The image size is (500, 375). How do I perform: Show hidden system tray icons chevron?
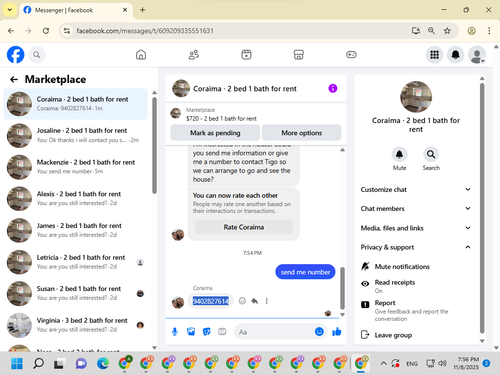coord(383,363)
